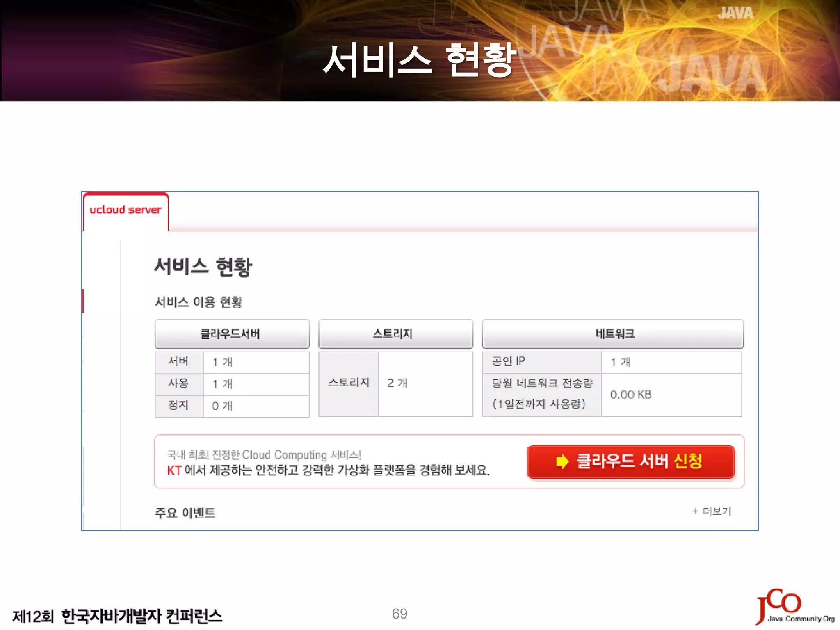Click the 클라우드 서버 신청 button
This screenshot has height=630, width=840.
631,461
